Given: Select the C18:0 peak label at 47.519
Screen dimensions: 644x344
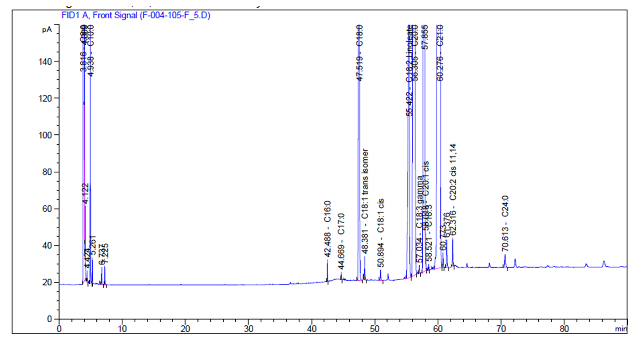Looking at the screenshot, I should [360, 53].
